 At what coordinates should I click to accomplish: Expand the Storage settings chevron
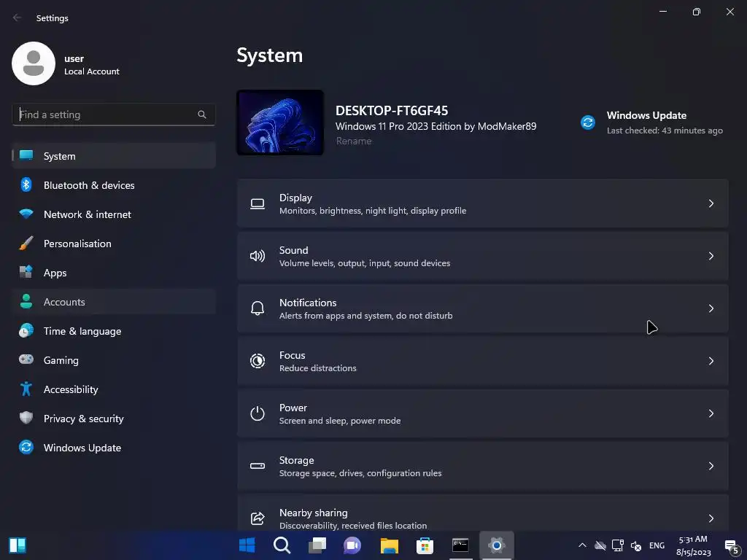coord(711,466)
